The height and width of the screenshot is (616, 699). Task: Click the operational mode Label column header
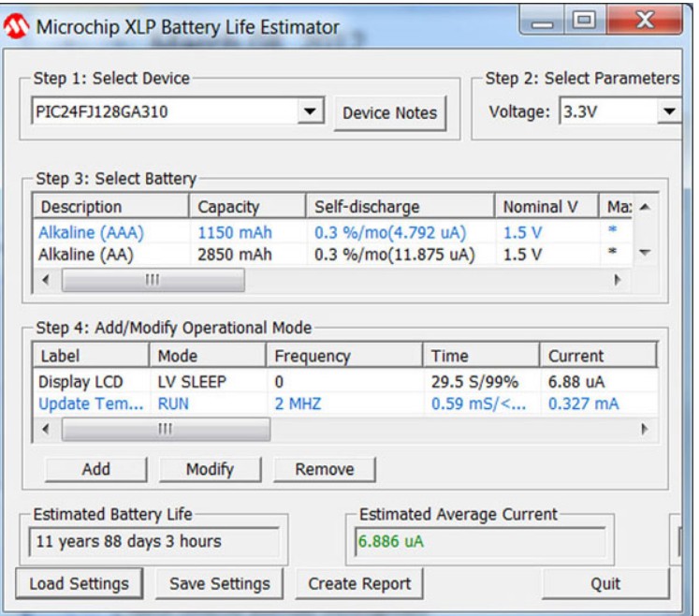click(91, 356)
